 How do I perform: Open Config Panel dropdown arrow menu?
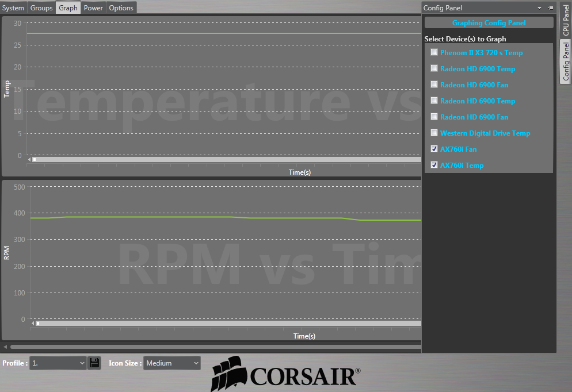click(x=540, y=8)
